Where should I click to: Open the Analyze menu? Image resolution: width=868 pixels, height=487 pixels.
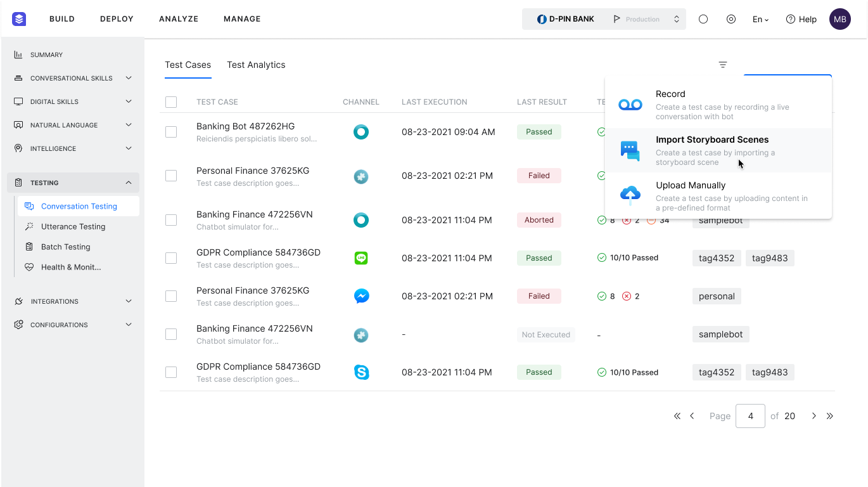pyautogui.click(x=179, y=18)
